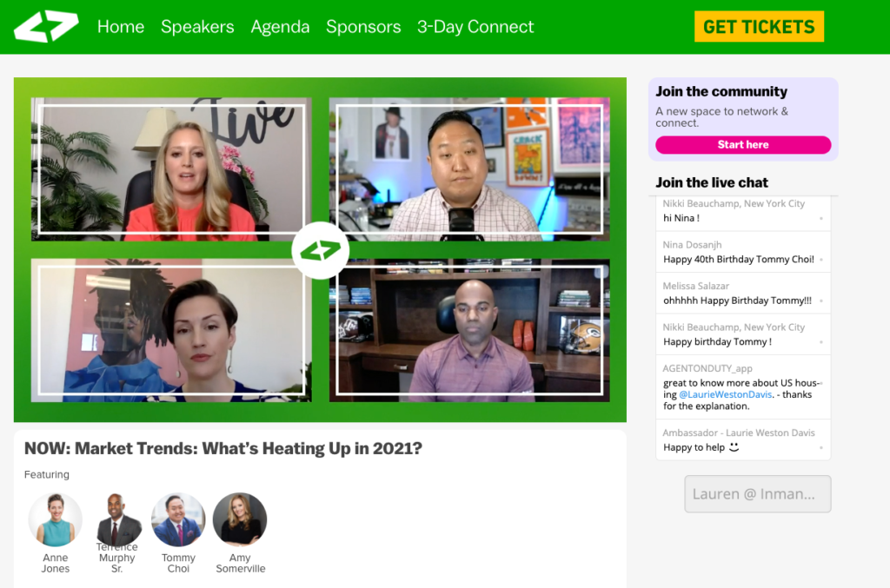Viewport: 890px width, 588px height.
Task: Open the Speakers page
Action: [197, 27]
